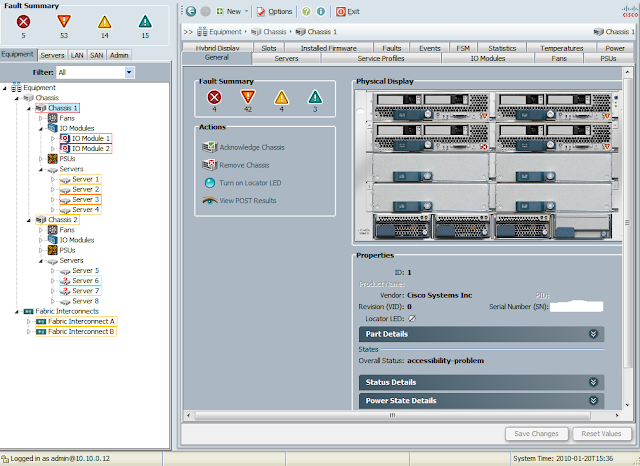The width and height of the screenshot is (640, 466).
Task: Click the grayed Forward navigation button
Action: pos(205,11)
